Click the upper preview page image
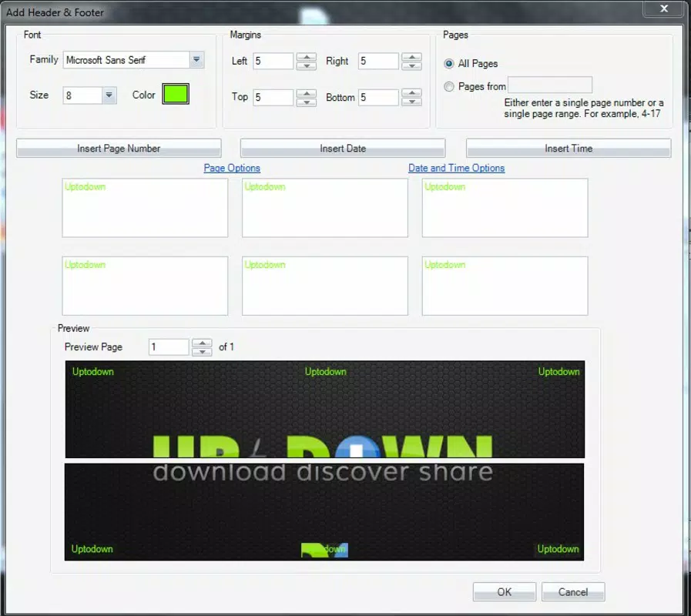691x616 pixels. tap(325, 410)
